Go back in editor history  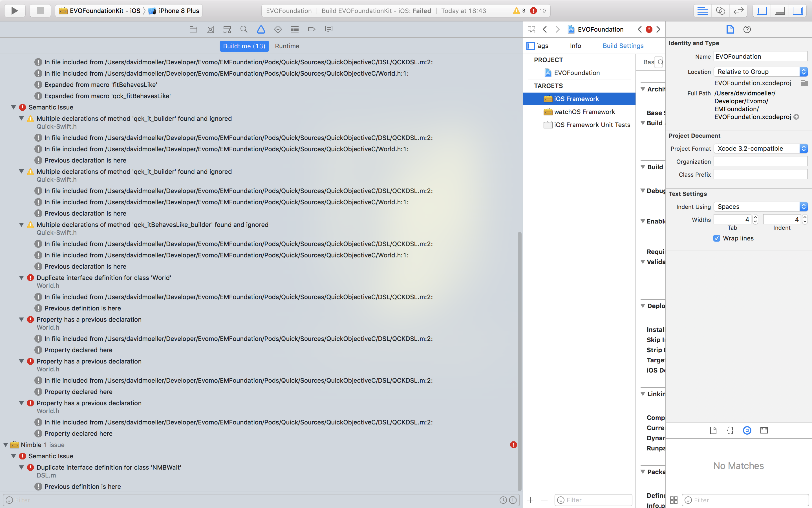pos(545,30)
